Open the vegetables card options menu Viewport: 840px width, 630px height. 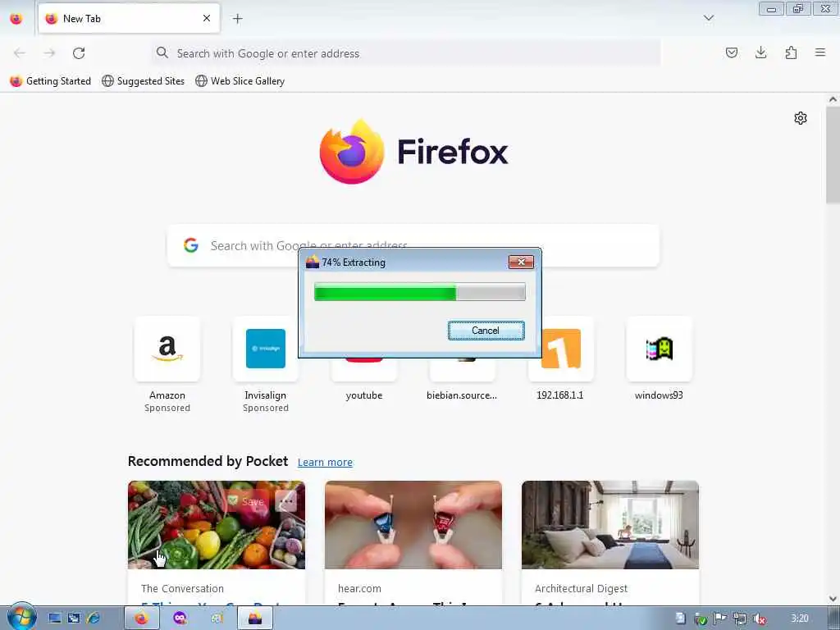[286, 501]
